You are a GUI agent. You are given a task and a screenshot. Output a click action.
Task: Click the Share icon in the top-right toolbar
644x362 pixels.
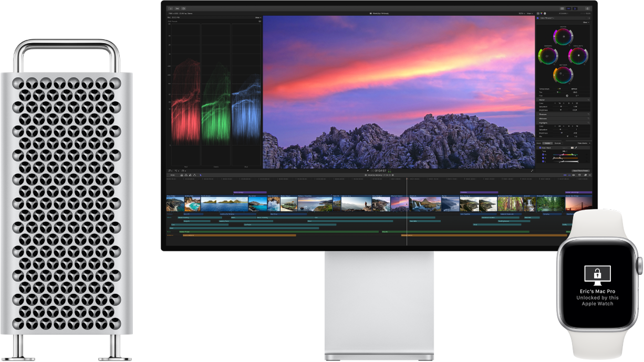point(588,9)
